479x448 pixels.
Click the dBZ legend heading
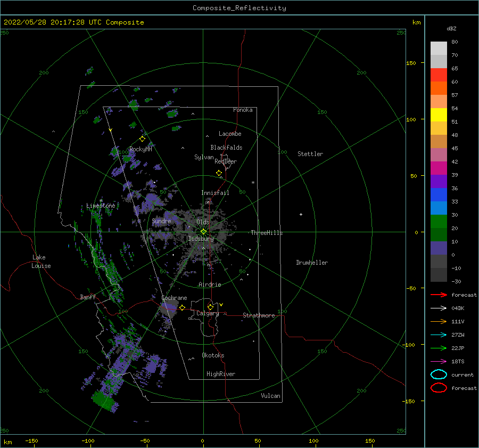click(451, 29)
